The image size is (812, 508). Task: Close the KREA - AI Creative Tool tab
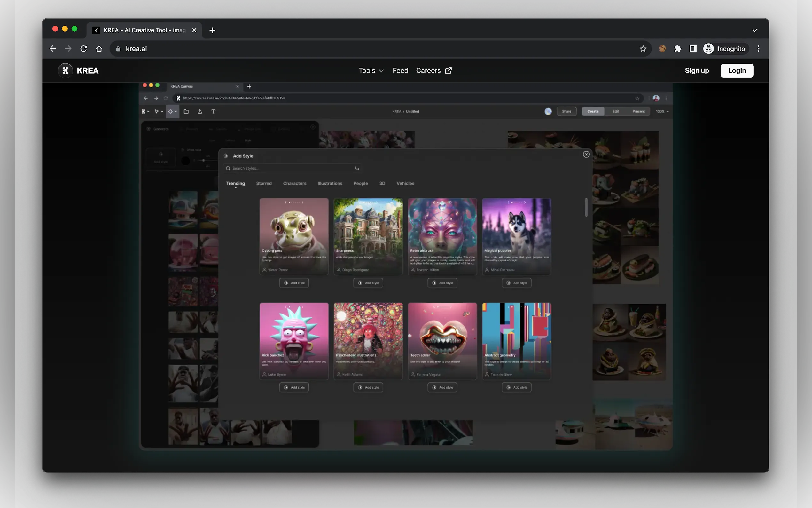(x=194, y=30)
